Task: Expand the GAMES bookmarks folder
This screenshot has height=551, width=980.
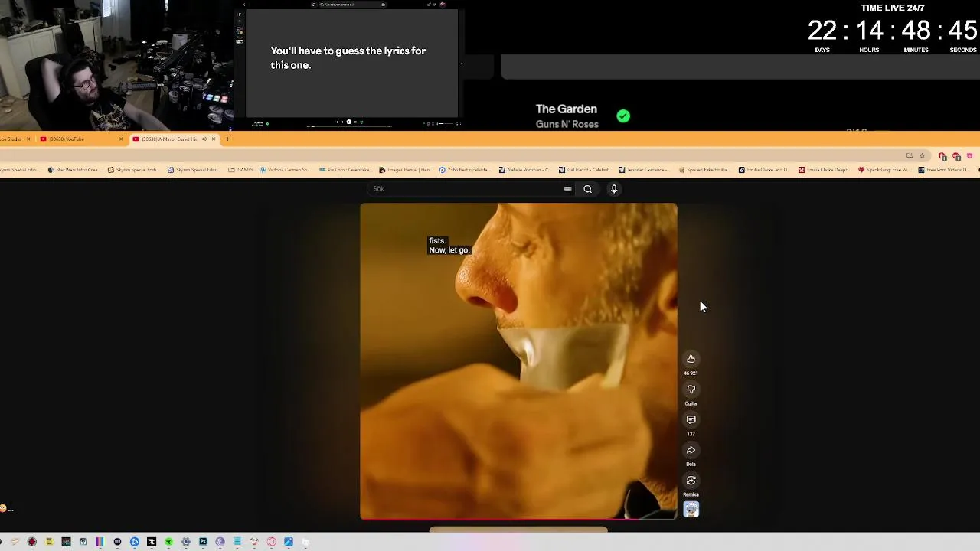Action: pyautogui.click(x=240, y=170)
